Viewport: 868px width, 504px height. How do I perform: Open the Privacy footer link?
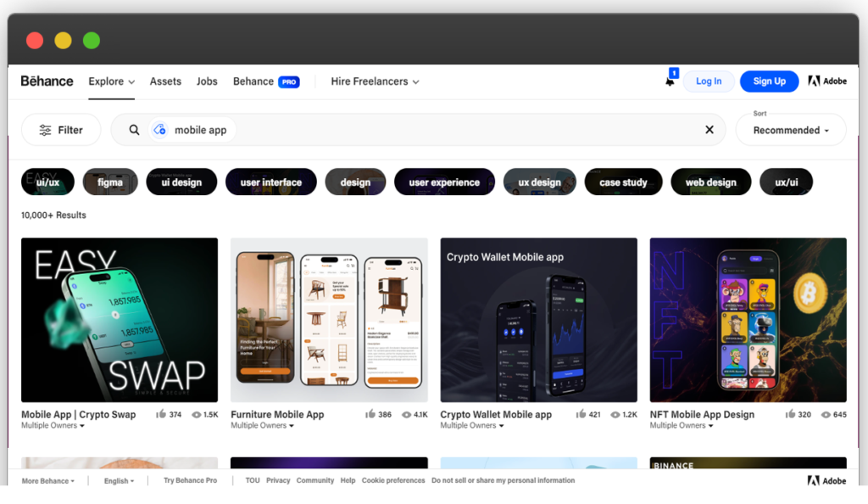pyautogui.click(x=278, y=481)
